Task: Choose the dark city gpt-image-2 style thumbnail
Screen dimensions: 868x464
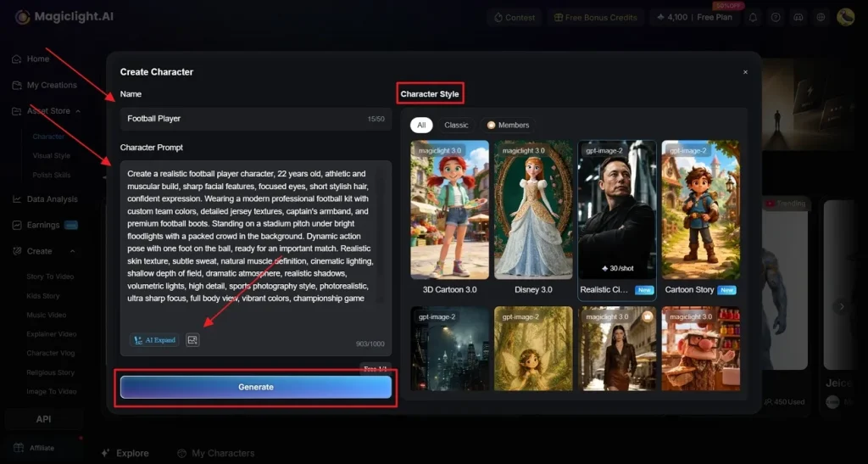Action: (x=449, y=349)
